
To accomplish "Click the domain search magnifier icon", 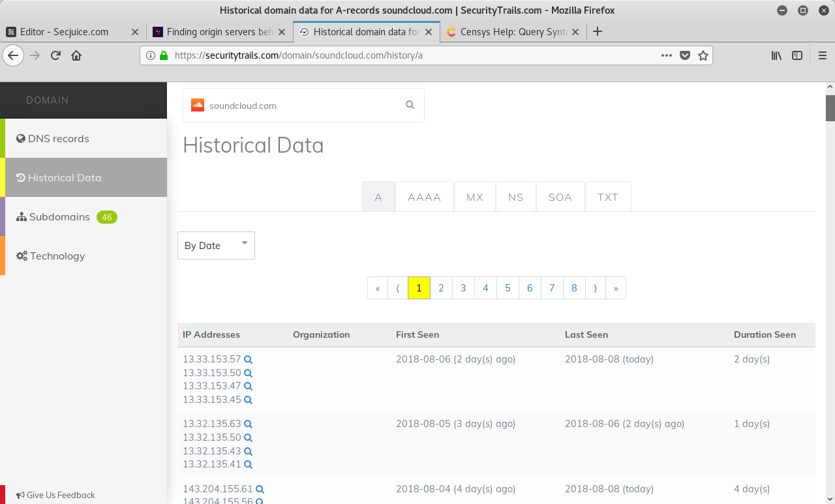I will pos(410,104).
